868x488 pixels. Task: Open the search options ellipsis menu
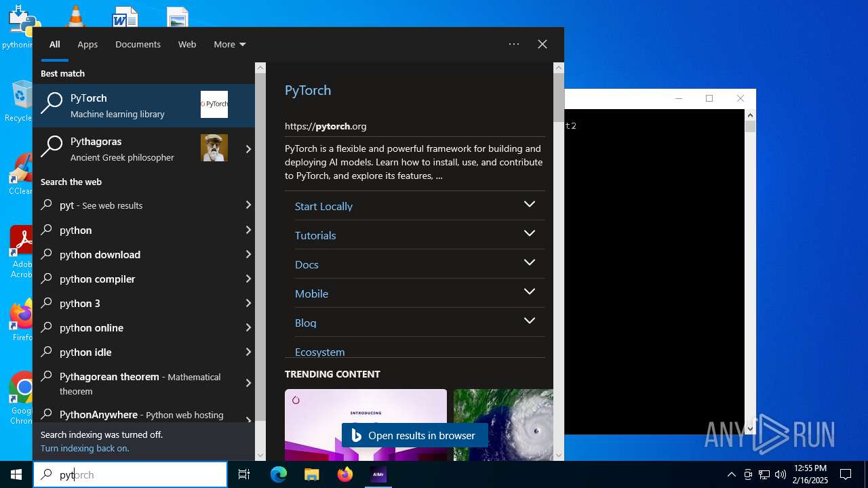pos(514,44)
